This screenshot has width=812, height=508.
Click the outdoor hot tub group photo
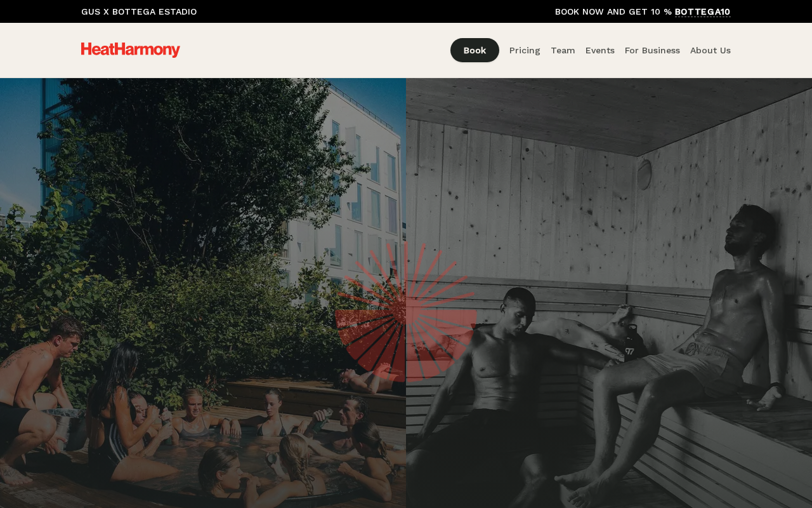pos(203,293)
